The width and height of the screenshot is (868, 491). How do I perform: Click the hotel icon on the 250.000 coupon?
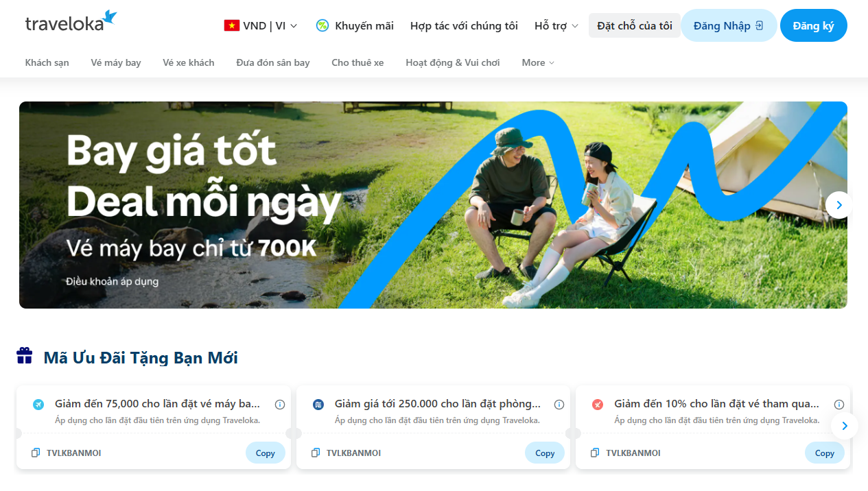(x=318, y=405)
